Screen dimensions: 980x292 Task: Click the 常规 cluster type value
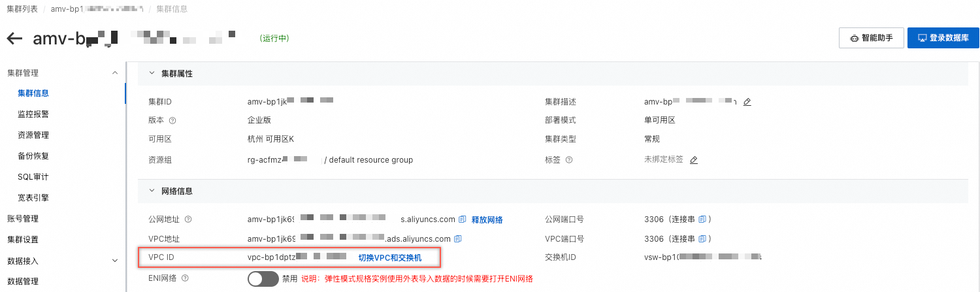click(x=652, y=139)
